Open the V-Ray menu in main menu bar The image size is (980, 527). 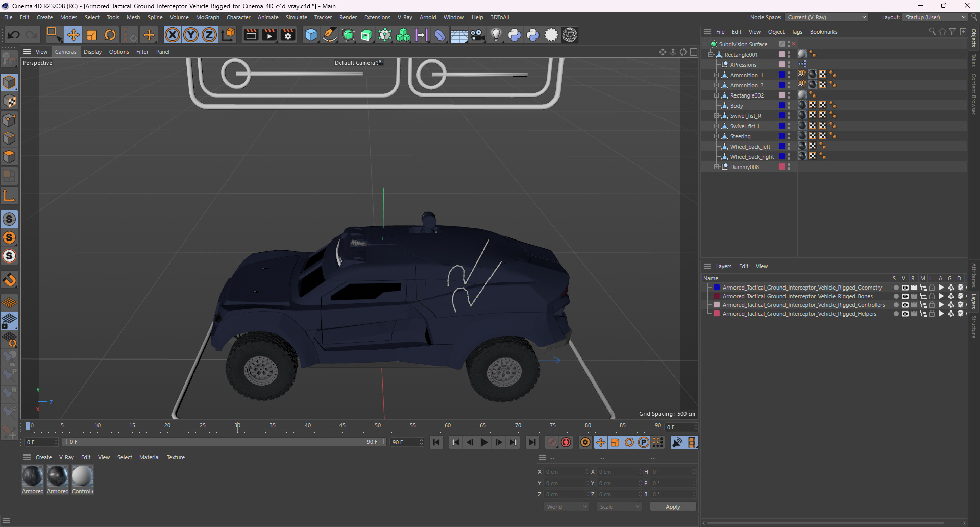(405, 17)
